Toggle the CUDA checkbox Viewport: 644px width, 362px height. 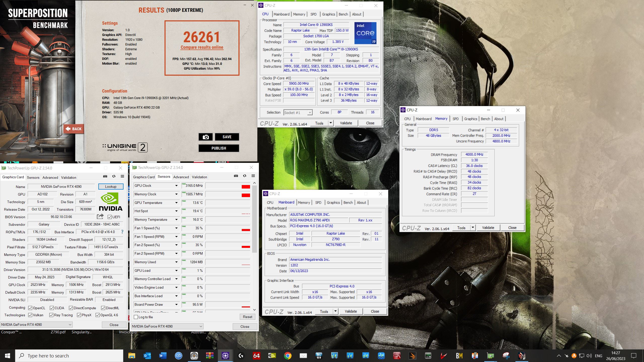click(52, 308)
